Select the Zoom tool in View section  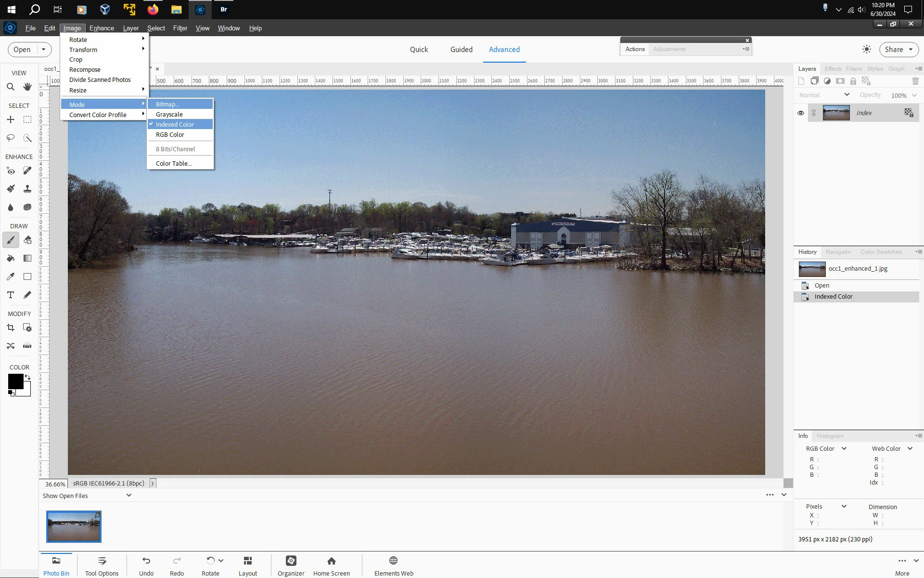(x=10, y=87)
